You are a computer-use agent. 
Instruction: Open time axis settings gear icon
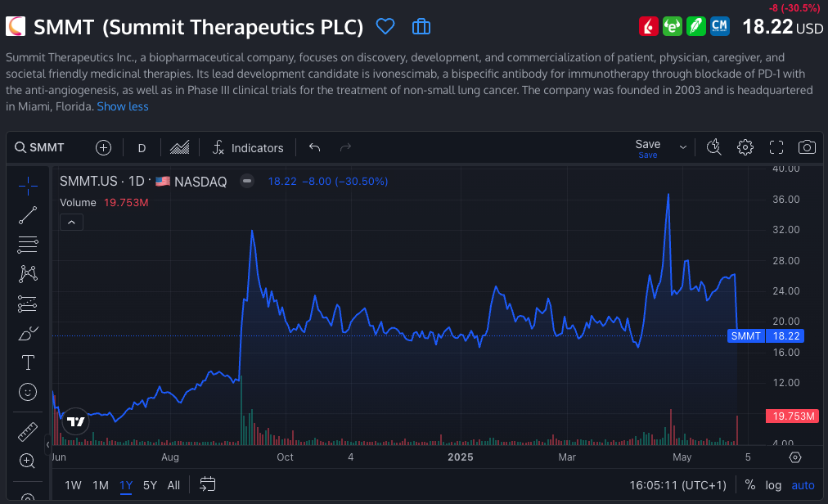[795, 457]
